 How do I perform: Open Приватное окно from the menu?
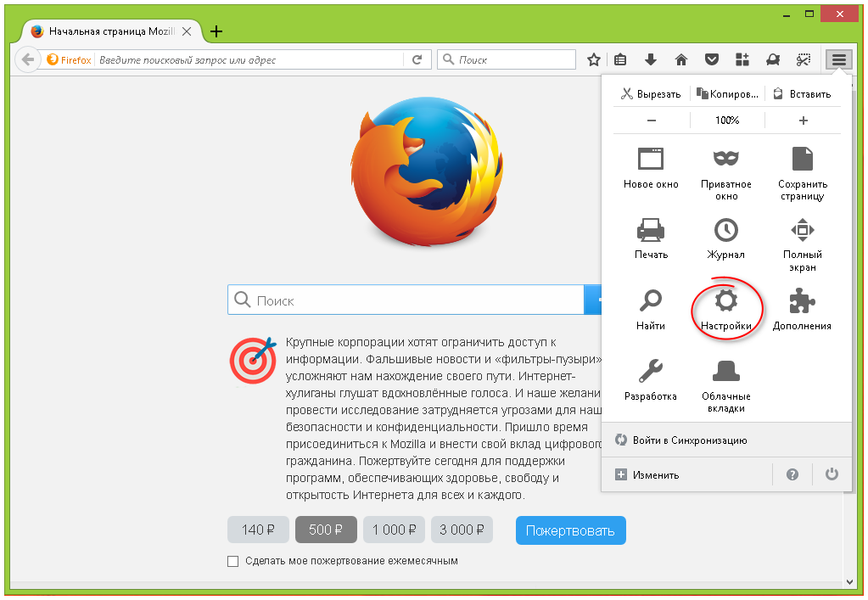coord(726,174)
